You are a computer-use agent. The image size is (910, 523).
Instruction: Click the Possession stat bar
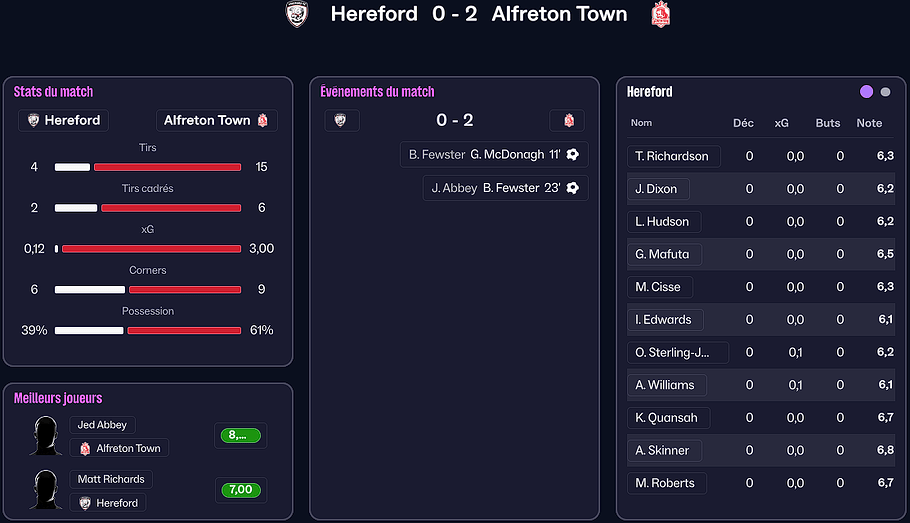tap(148, 330)
